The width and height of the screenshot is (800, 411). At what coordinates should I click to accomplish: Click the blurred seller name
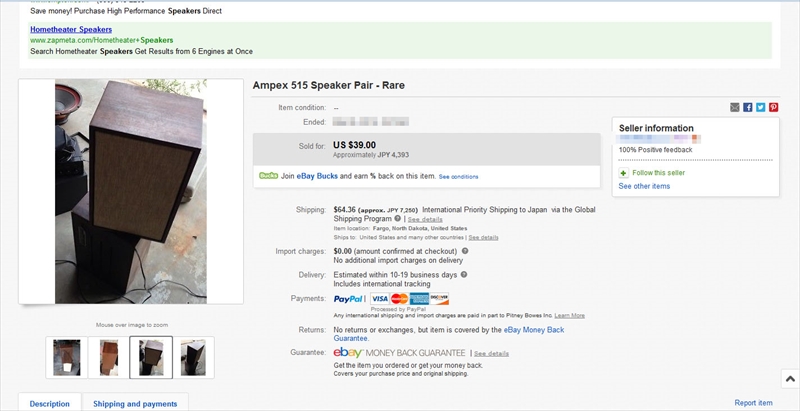pyautogui.click(x=658, y=139)
